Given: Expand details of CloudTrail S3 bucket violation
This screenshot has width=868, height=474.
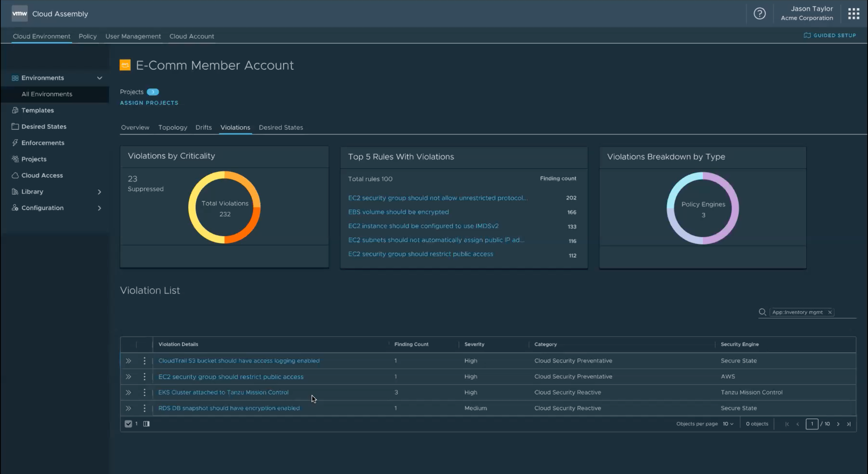Looking at the screenshot, I should [128, 361].
